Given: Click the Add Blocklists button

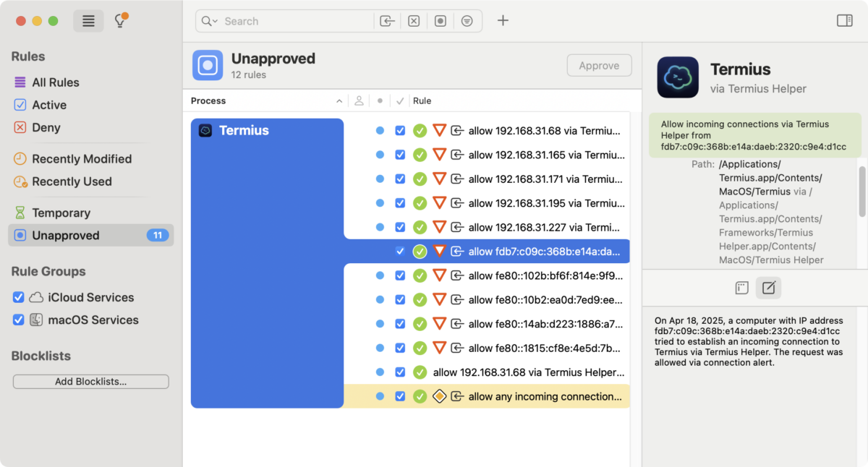Looking at the screenshot, I should click(x=90, y=382).
